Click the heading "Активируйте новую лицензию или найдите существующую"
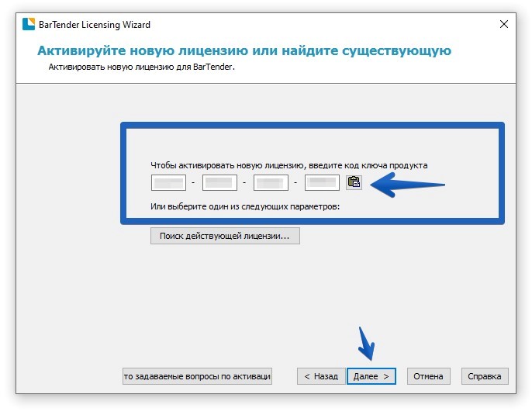This screenshot has height=415, width=532. 244,51
